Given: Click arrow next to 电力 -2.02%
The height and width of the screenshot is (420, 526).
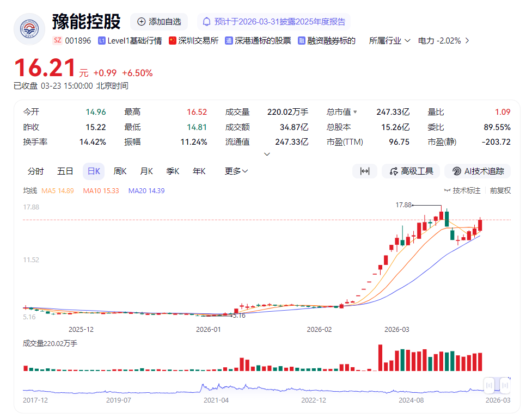Looking at the screenshot, I should 467,41.
